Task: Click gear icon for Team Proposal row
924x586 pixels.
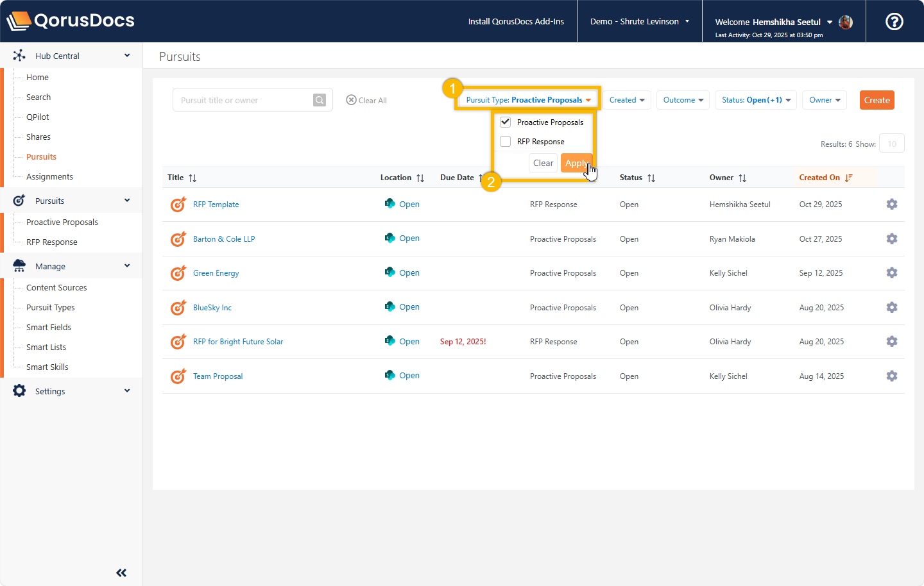Action: pos(891,376)
